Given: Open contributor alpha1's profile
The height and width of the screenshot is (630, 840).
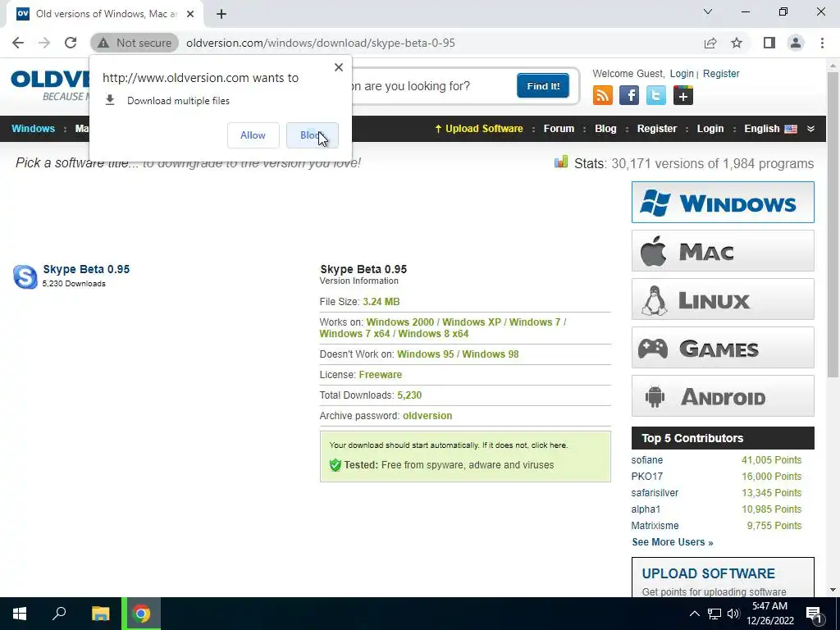Looking at the screenshot, I should 646,509.
